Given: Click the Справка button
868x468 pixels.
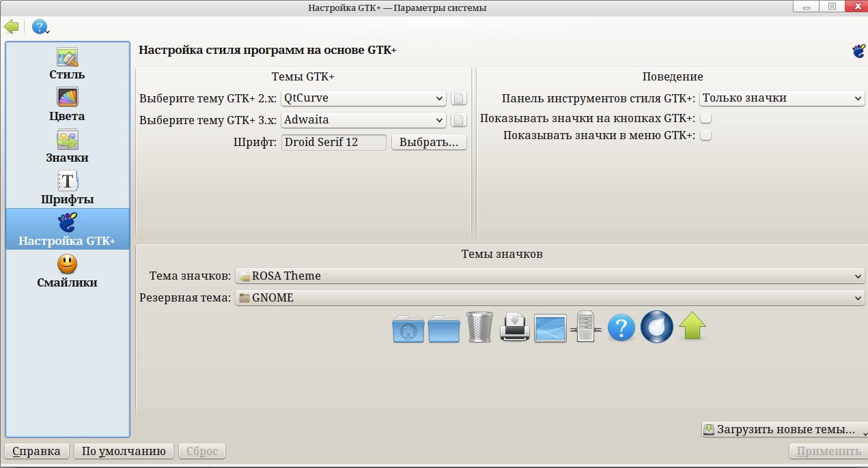Looking at the screenshot, I should click(37, 452).
